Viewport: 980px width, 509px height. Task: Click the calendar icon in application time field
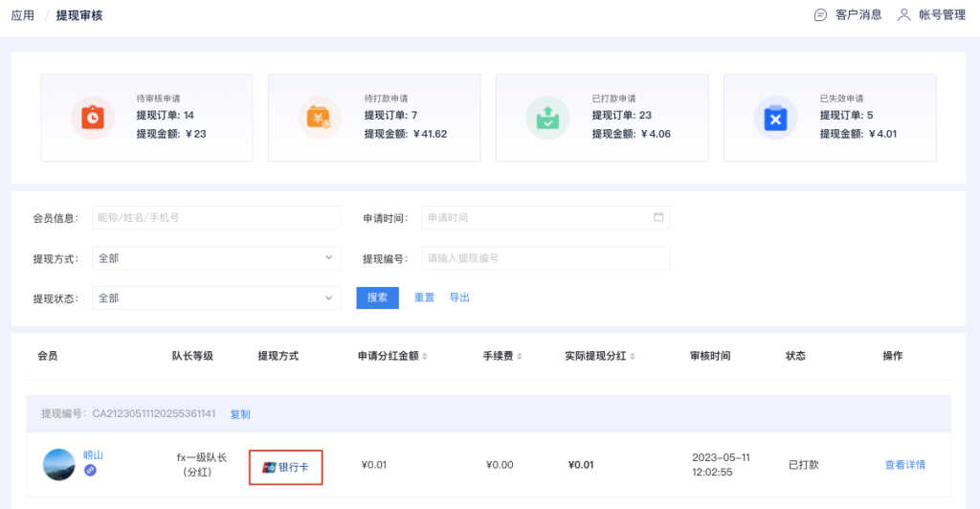(658, 217)
